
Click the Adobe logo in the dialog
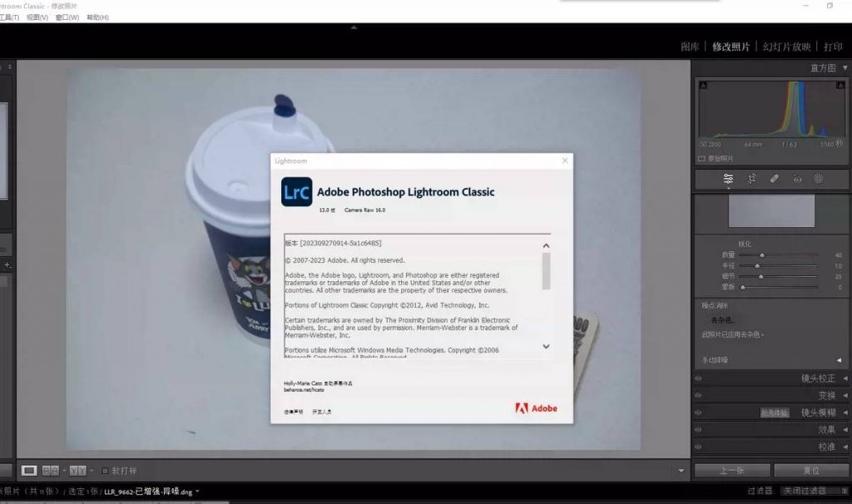coord(536,408)
